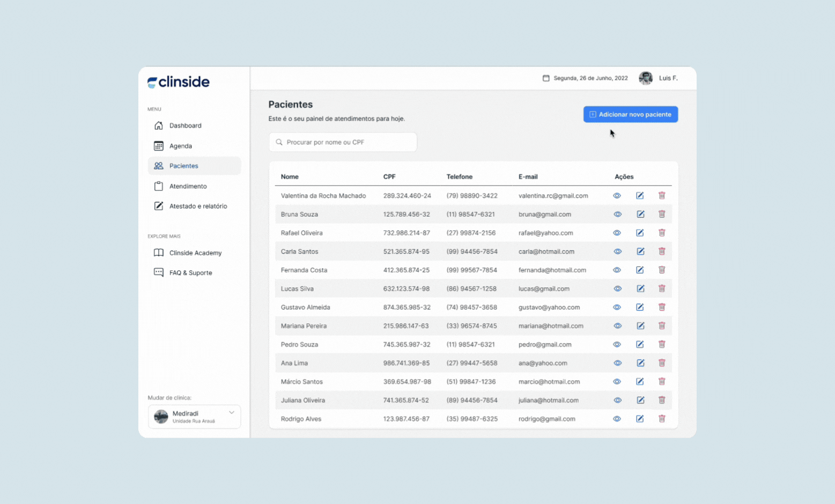The height and width of the screenshot is (504, 835).
Task: Open the Agenda calendar icon
Action: [x=158, y=146]
